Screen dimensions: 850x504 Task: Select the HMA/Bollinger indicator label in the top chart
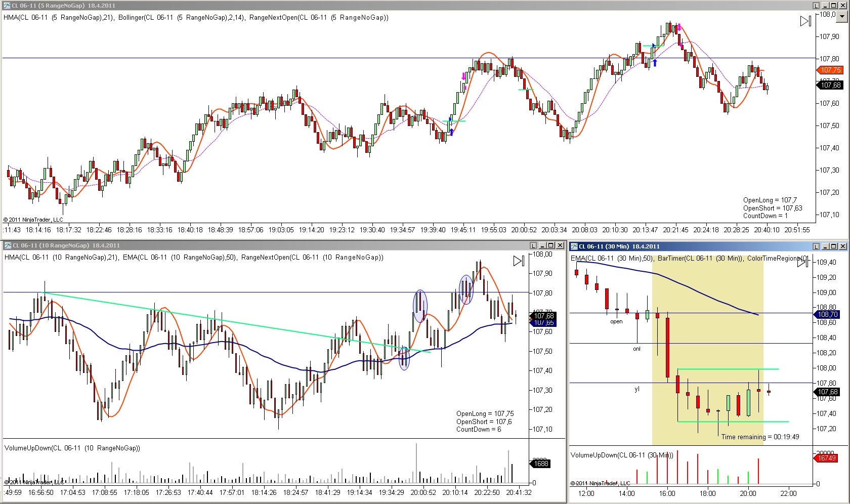(196, 17)
